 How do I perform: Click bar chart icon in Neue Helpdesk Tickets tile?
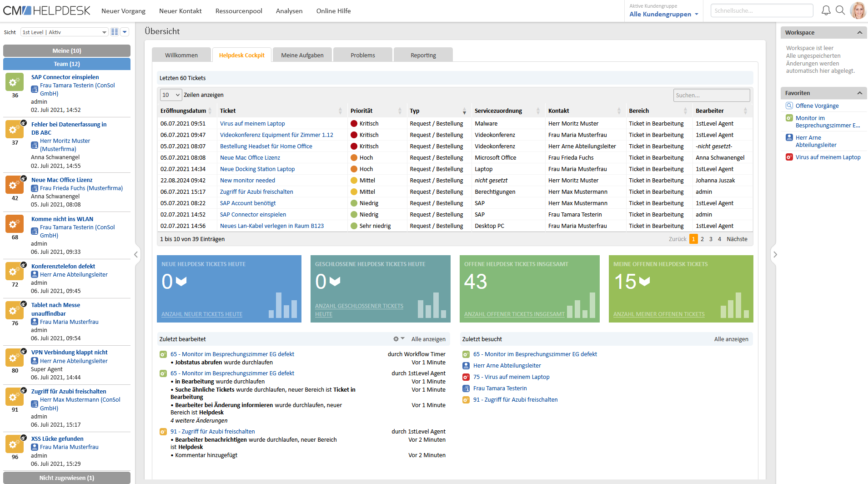point(283,305)
